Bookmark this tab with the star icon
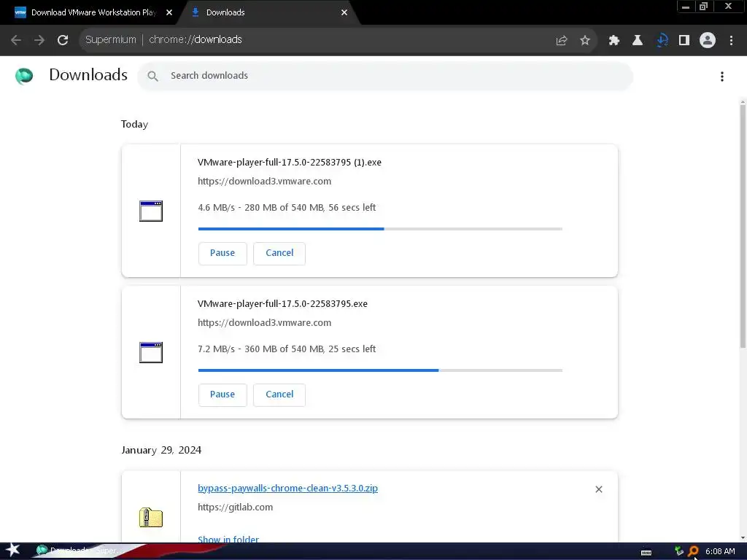Screen dimensions: 747x560 [585, 41]
